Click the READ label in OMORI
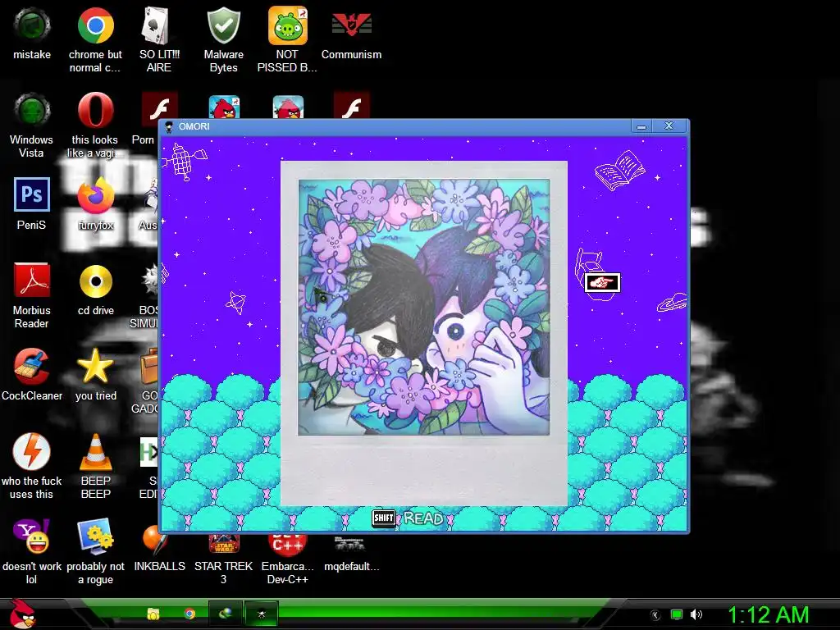The height and width of the screenshot is (630, 840). (x=423, y=518)
